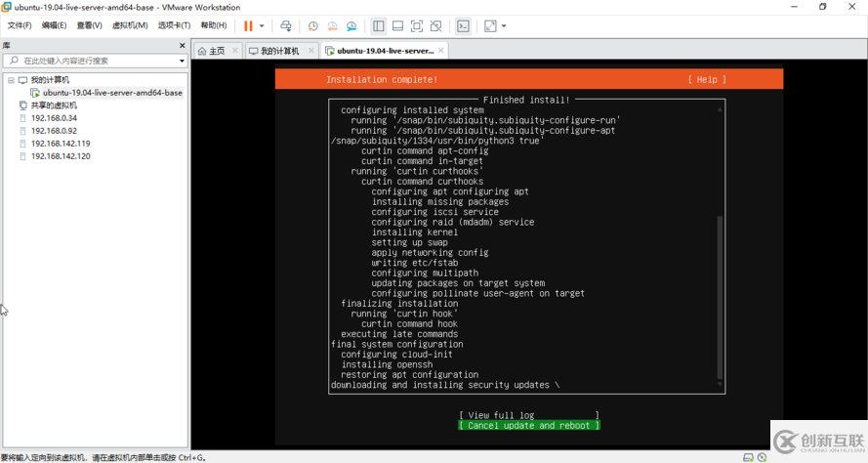Click the device status icon in the status bar
Image resolution: width=868 pixels, height=463 pixels.
point(749,457)
